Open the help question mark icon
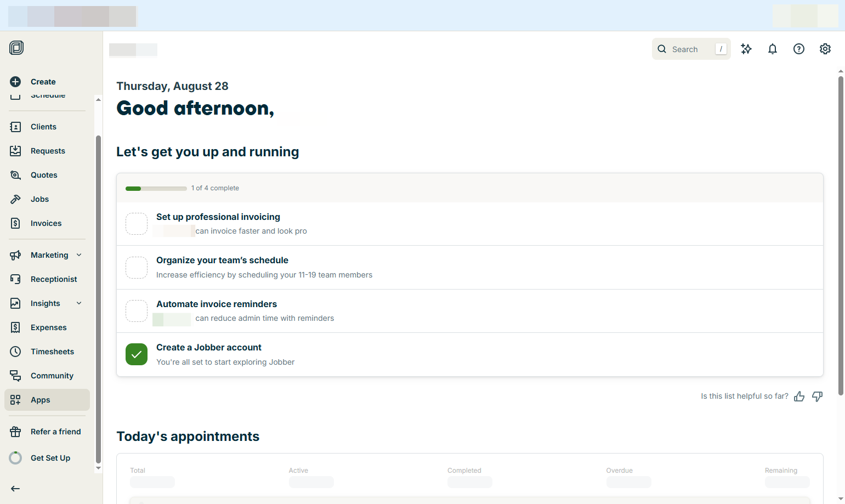The height and width of the screenshot is (504, 845). pos(799,49)
